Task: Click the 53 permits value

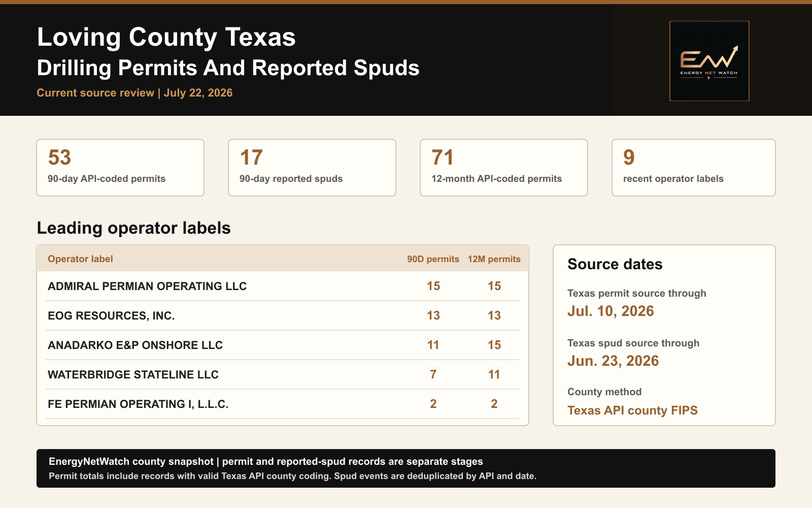Action: coord(59,157)
